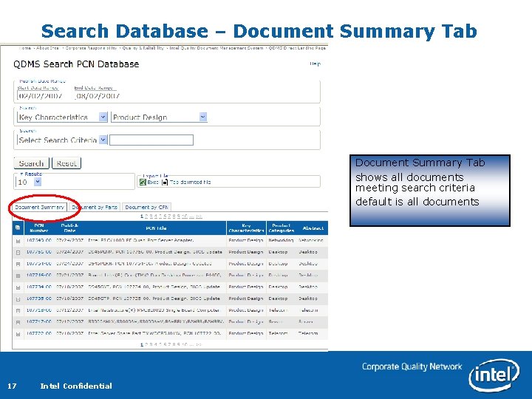The width and height of the screenshot is (532, 399).
Task: Click the Networking product category cell
Action: click(281, 240)
